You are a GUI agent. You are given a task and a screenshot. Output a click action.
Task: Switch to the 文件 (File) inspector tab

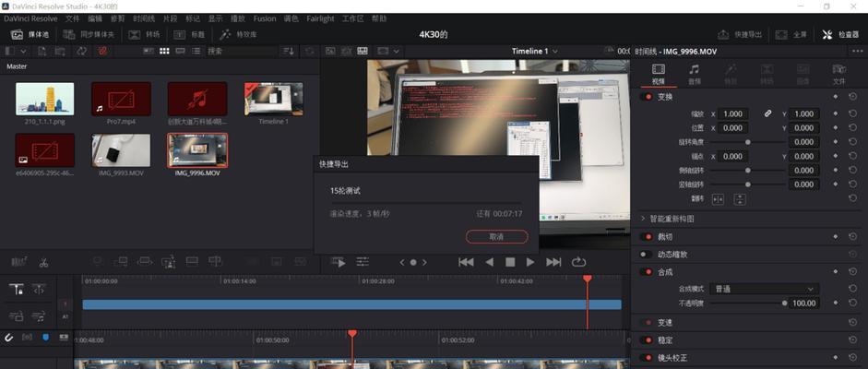pos(839,74)
